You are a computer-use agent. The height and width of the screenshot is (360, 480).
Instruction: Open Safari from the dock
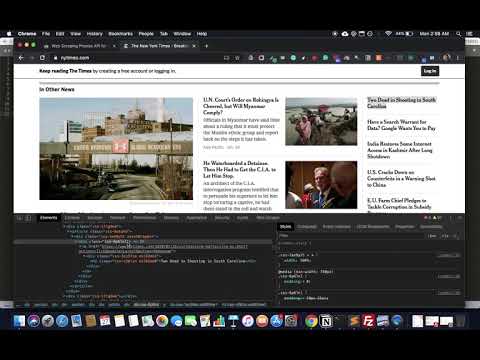pyautogui.click(x=62, y=321)
